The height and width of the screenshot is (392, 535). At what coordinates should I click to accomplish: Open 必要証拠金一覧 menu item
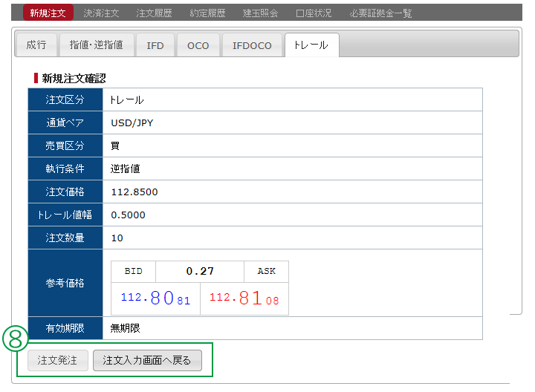tap(380, 13)
